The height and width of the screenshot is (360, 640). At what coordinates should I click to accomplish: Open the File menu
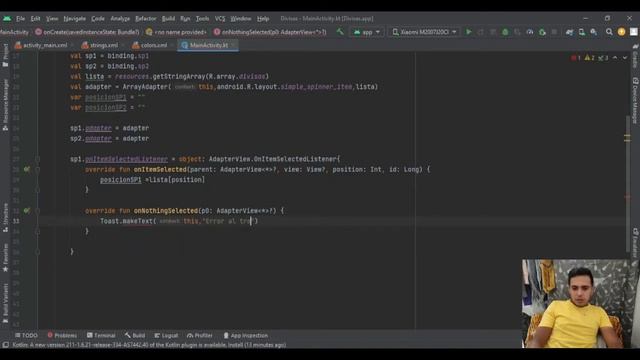20,18
